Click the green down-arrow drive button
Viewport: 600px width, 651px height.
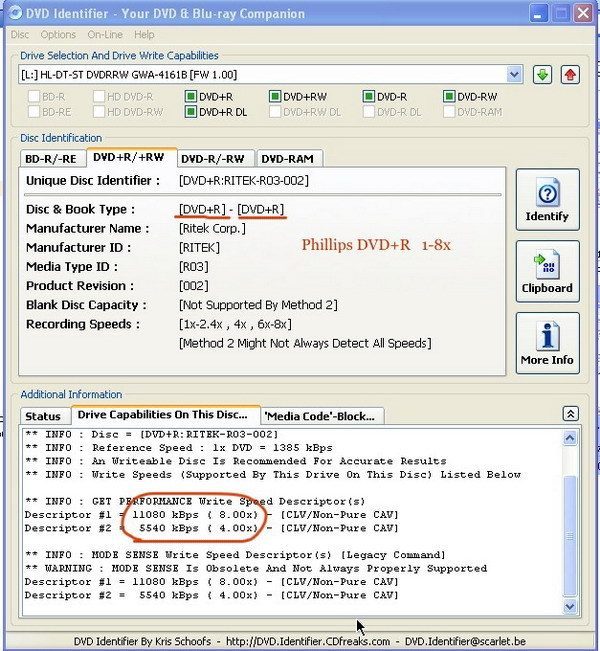tap(542, 75)
